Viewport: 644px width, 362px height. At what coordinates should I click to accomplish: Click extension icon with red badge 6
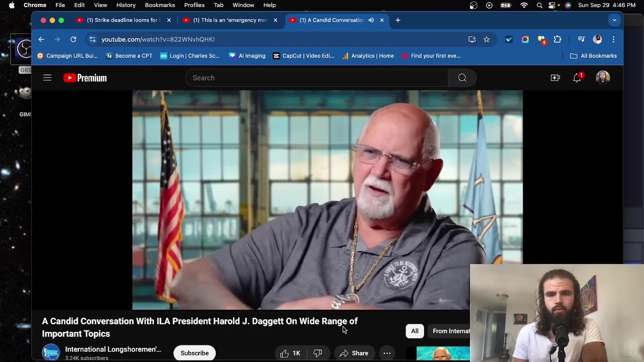click(541, 40)
